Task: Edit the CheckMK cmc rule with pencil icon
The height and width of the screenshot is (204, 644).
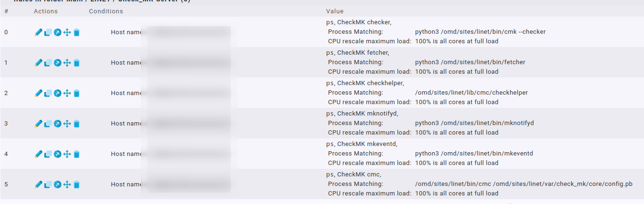Action: pos(39,185)
